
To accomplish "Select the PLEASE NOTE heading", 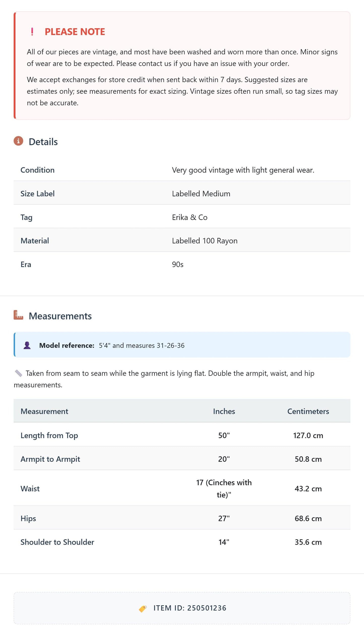I will tap(75, 32).
